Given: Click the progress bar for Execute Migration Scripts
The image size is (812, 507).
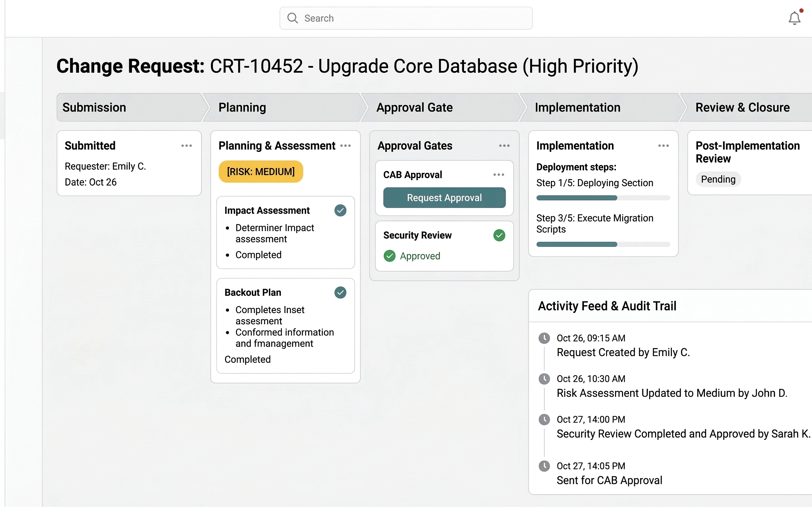Looking at the screenshot, I should [602, 244].
